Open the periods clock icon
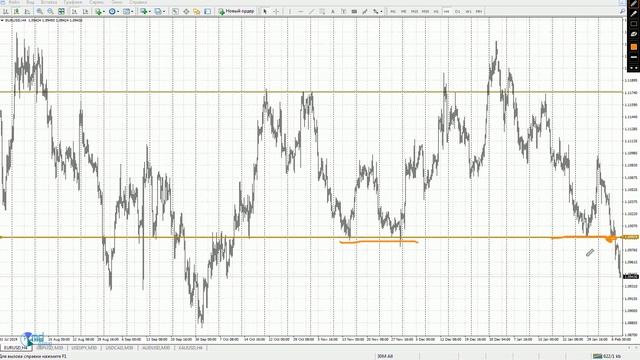 pos(112,11)
